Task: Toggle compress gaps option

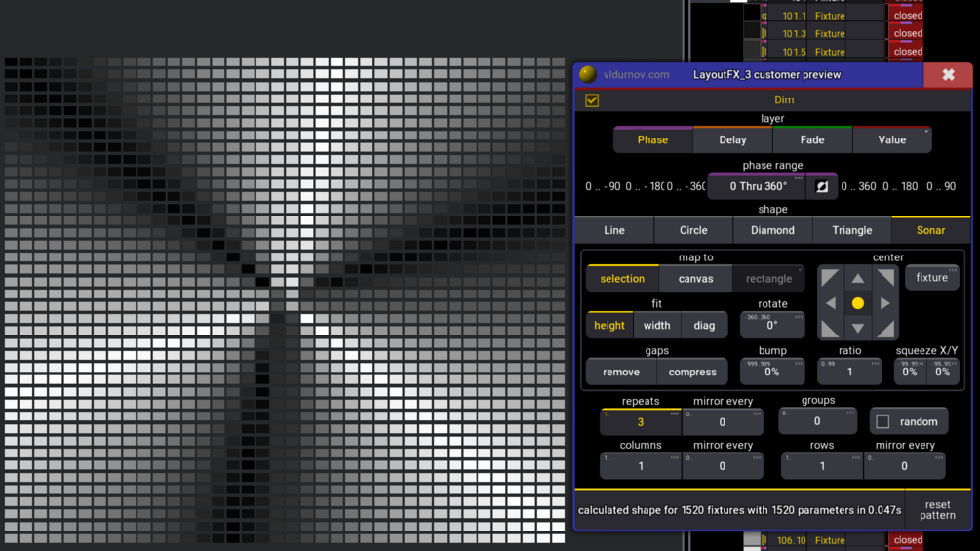Action: (692, 372)
